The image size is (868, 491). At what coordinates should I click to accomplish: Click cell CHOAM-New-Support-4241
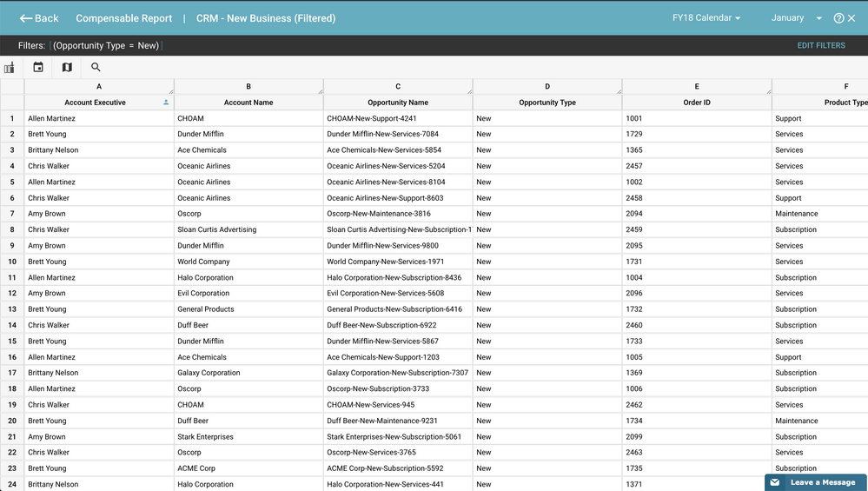click(x=398, y=118)
